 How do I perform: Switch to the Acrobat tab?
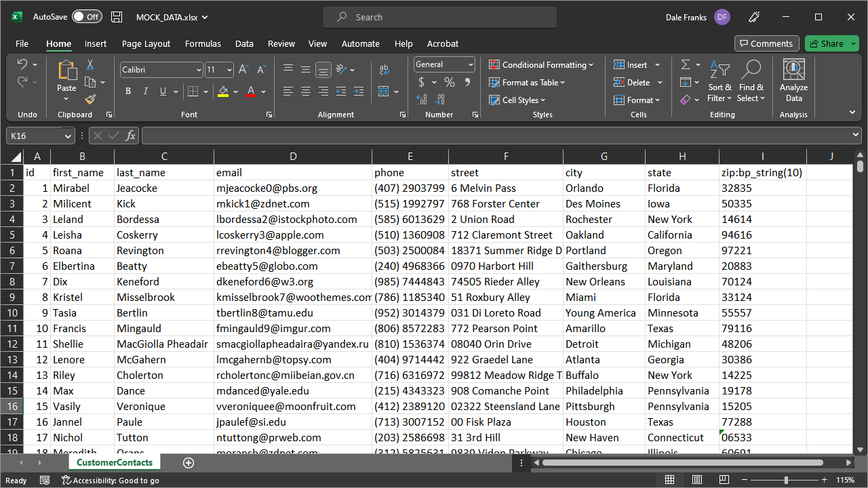(x=443, y=43)
